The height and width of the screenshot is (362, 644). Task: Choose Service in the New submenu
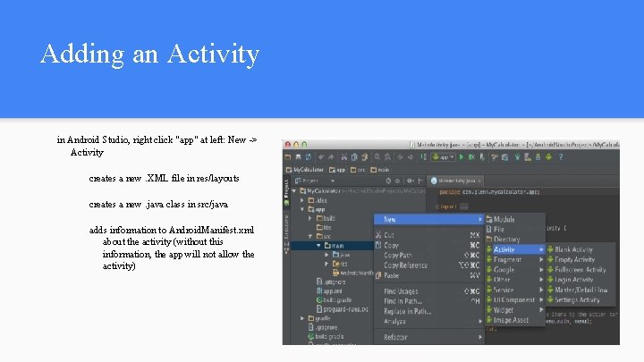pos(515,290)
